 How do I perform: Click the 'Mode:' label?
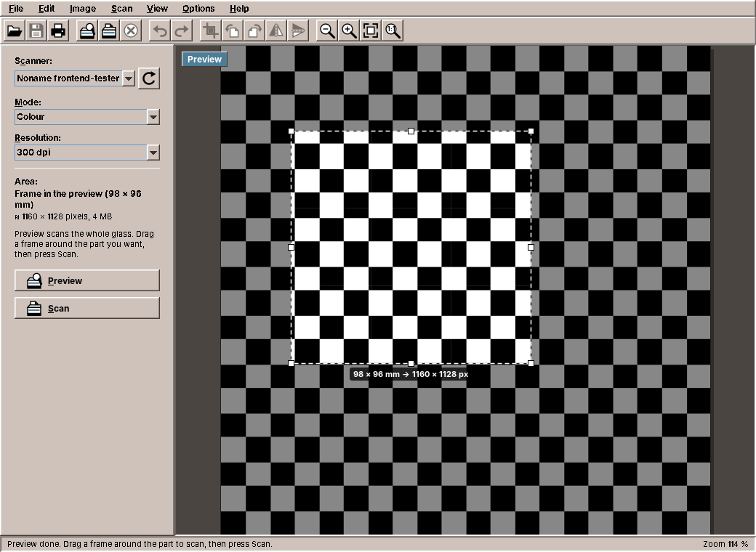pyautogui.click(x=28, y=102)
